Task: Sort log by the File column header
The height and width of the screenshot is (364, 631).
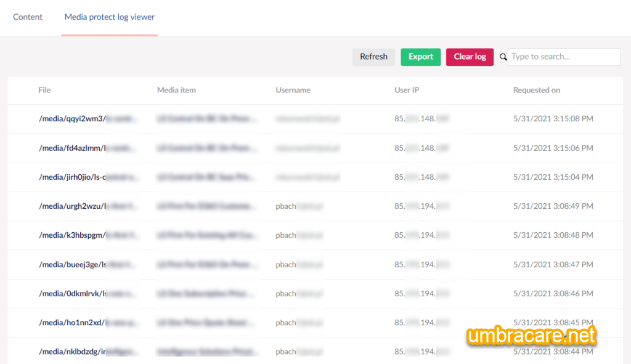Action: 44,90
